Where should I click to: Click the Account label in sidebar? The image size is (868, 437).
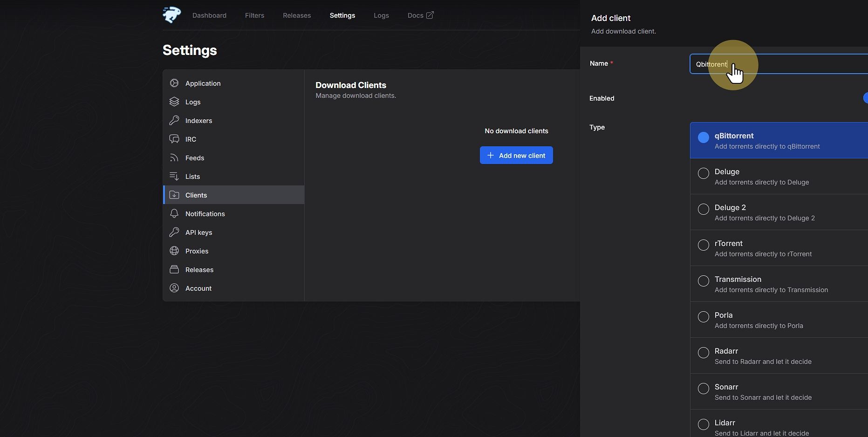click(198, 288)
